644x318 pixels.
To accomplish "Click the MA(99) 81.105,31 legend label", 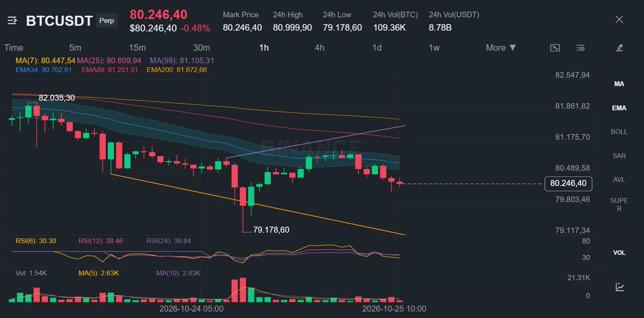I will [x=182, y=61].
